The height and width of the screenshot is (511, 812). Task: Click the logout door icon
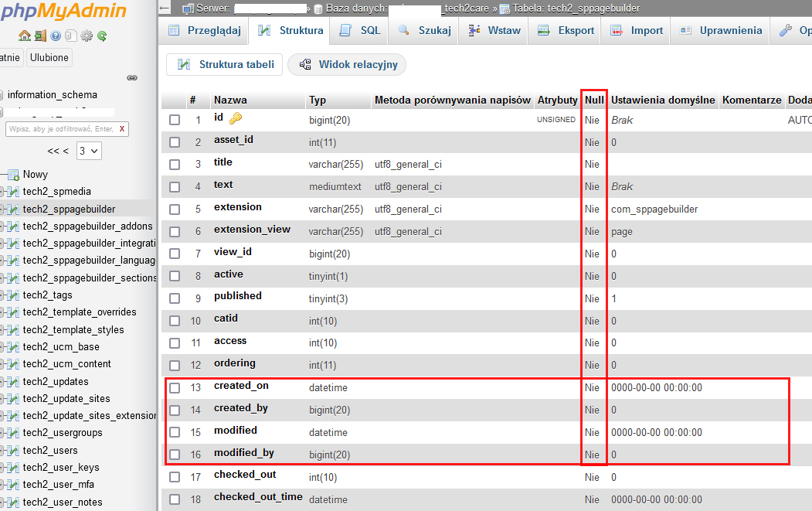(x=40, y=36)
